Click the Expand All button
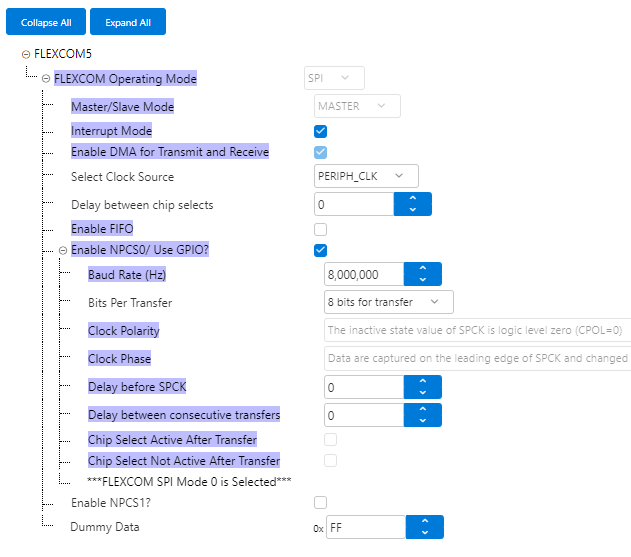 coord(128,22)
